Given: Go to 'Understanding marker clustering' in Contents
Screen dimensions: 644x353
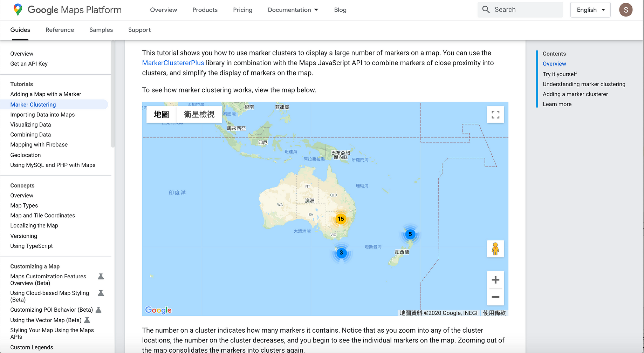Looking at the screenshot, I should (x=584, y=84).
